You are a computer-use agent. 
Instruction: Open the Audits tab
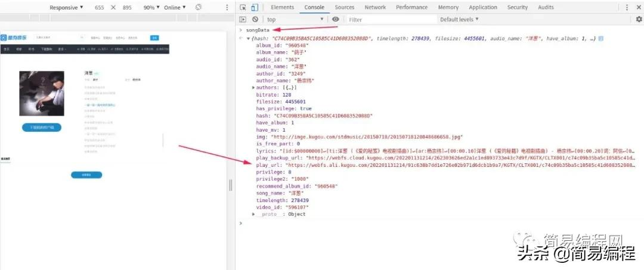tap(546, 7)
